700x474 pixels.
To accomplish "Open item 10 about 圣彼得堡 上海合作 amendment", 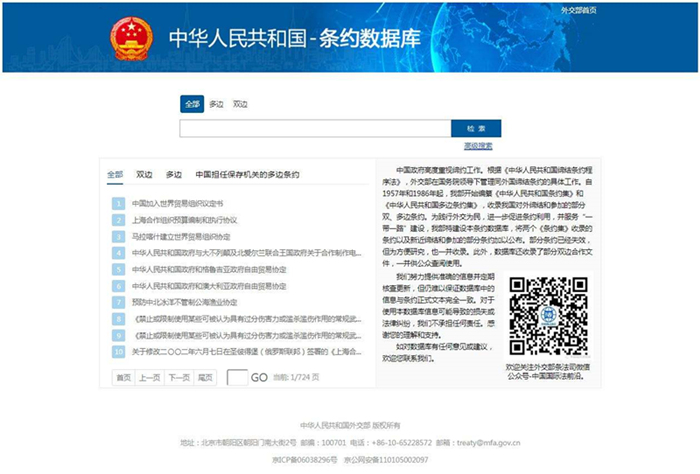I will click(246, 352).
